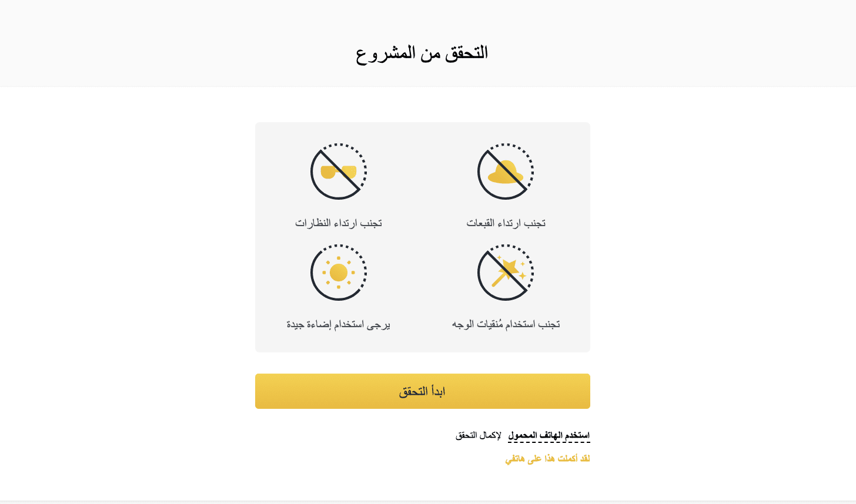Click the تجنب ارتداء القبعات label

pyautogui.click(x=506, y=223)
